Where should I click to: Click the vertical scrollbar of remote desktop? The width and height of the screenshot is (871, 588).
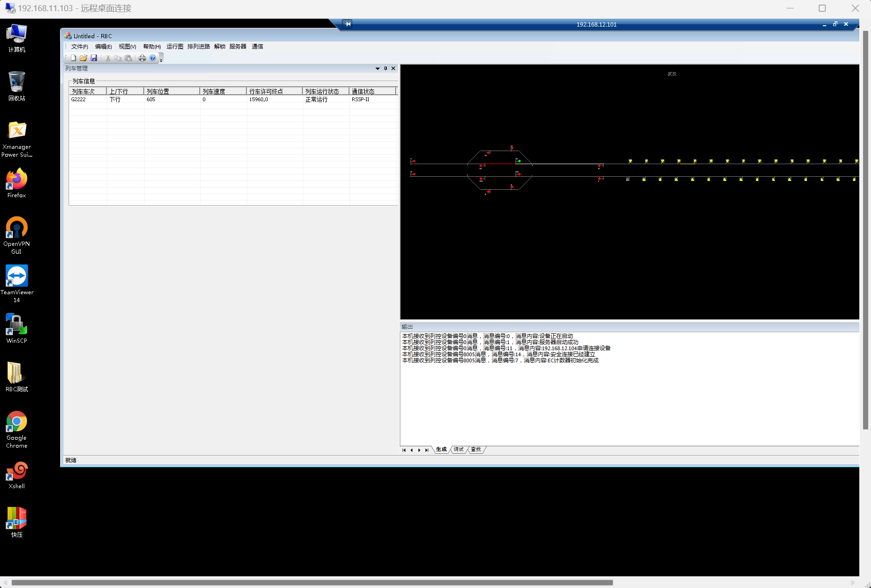(x=865, y=230)
